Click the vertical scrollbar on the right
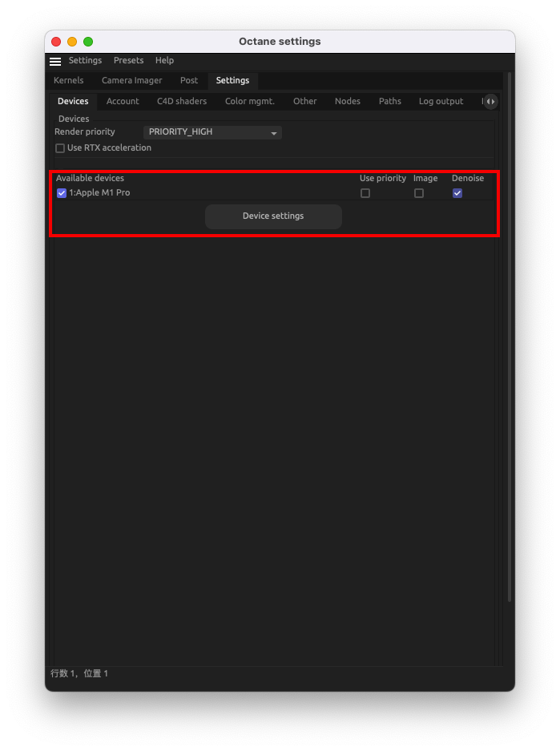Image resolution: width=560 pixels, height=751 pixels. [x=509, y=337]
